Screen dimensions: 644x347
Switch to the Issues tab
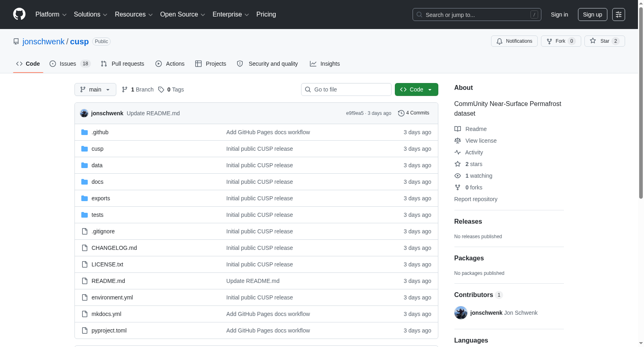click(x=70, y=64)
